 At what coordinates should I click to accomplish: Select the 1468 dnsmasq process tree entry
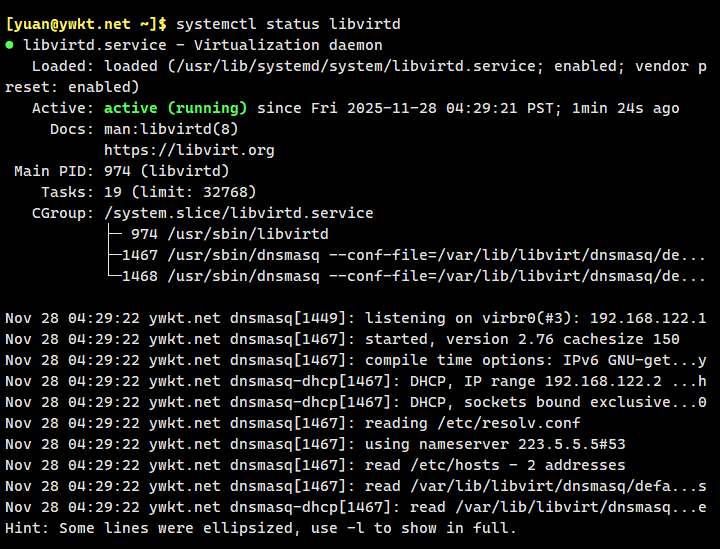click(x=400, y=276)
